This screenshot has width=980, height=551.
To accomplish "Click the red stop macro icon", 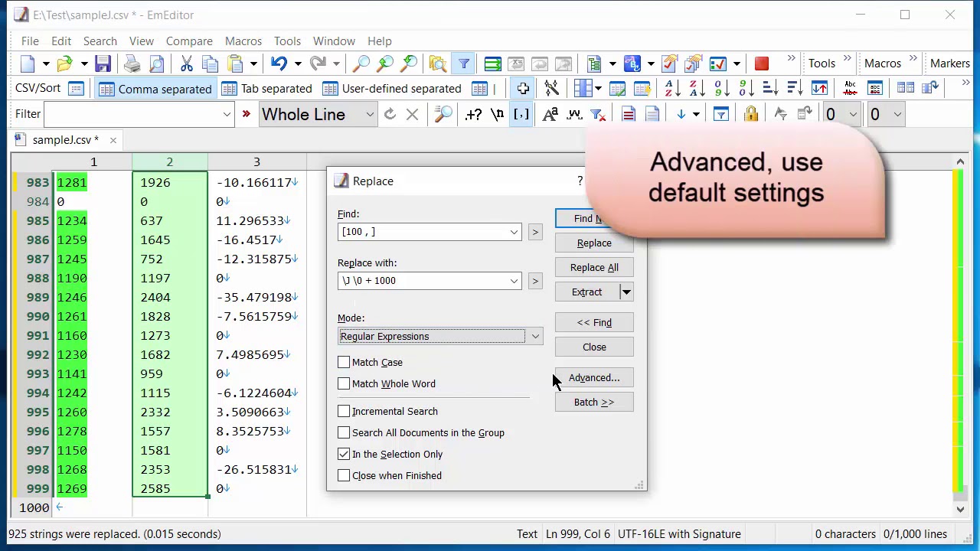I will click(761, 64).
